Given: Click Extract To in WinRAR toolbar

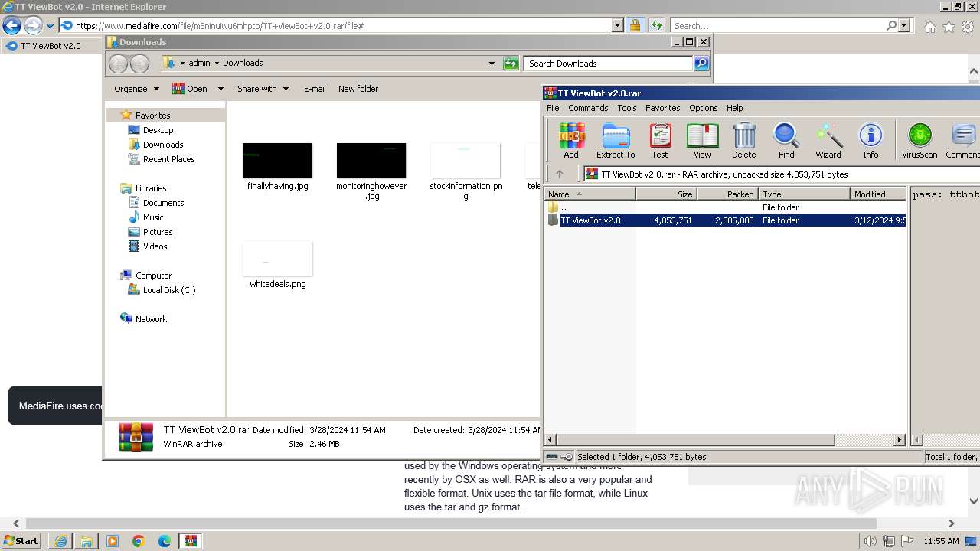Looking at the screenshot, I should pos(616,141).
